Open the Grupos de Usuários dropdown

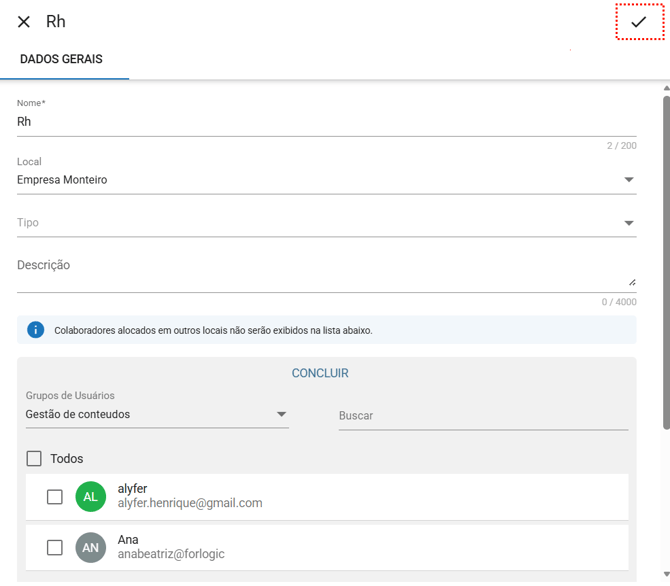[x=281, y=414]
